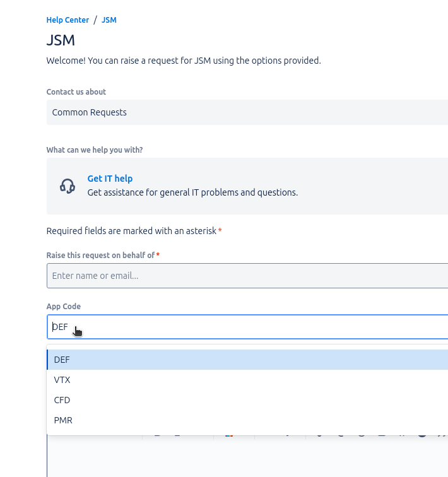Choose DEF from the App Code list
Viewport: 448px width, 477px height.
click(x=62, y=360)
